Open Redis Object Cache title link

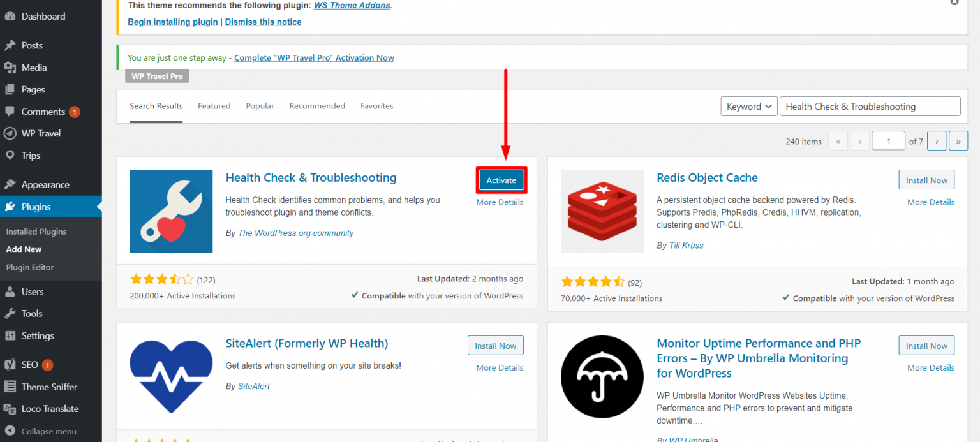coord(707,178)
